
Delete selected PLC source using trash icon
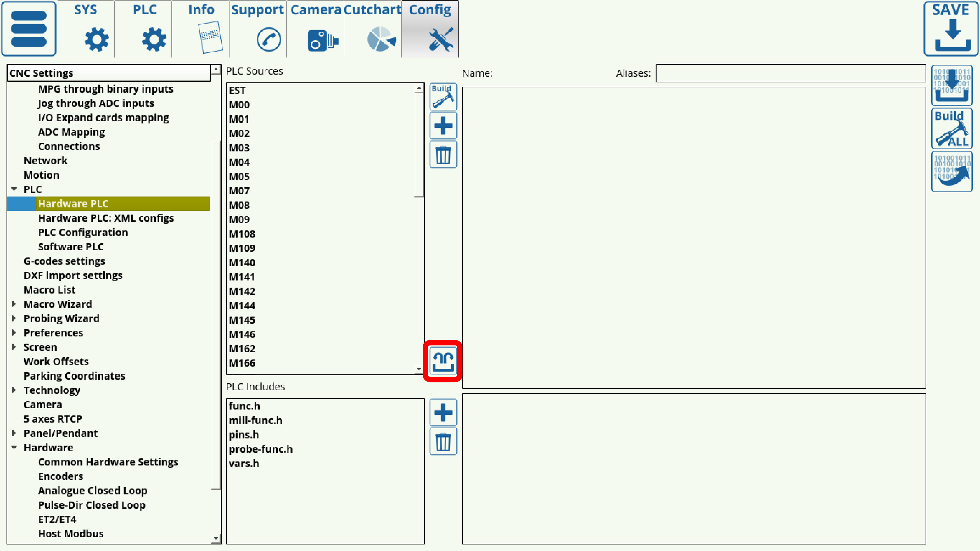pos(443,155)
